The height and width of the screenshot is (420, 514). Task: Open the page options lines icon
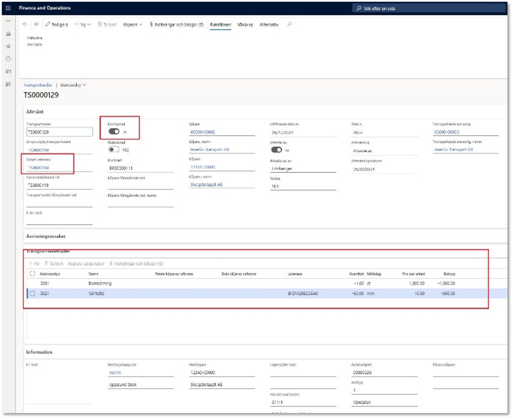click(x=36, y=25)
